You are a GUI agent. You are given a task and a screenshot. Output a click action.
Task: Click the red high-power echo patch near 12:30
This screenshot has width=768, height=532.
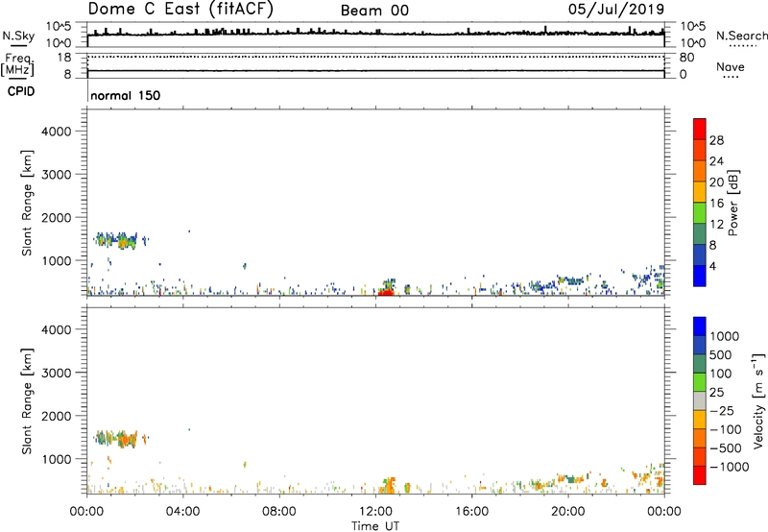(x=386, y=292)
